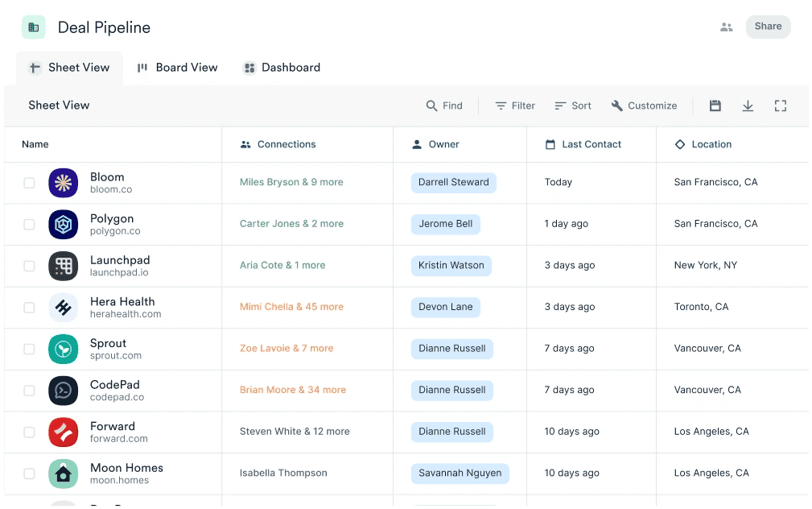Switch to the Sheet View tab
812x509 pixels.
69,68
